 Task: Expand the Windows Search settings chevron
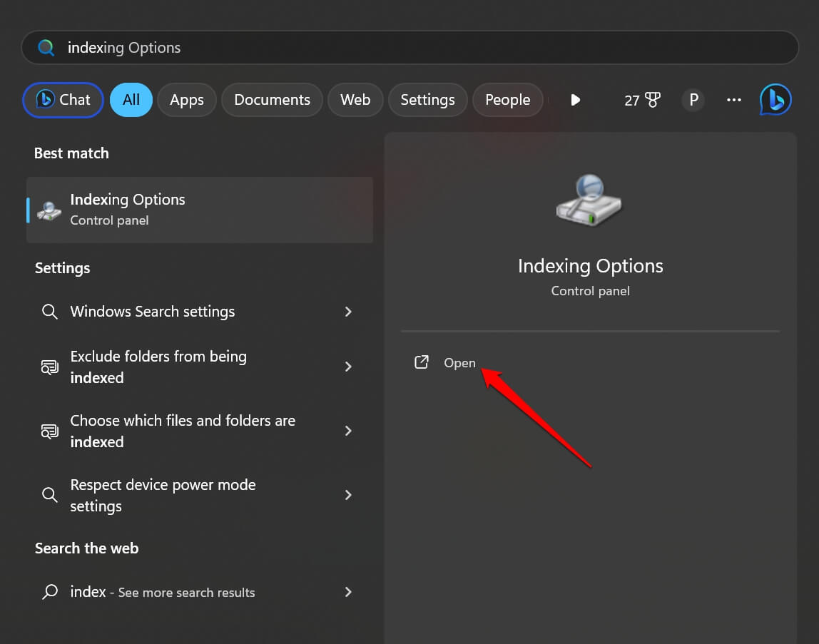coord(348,312)
